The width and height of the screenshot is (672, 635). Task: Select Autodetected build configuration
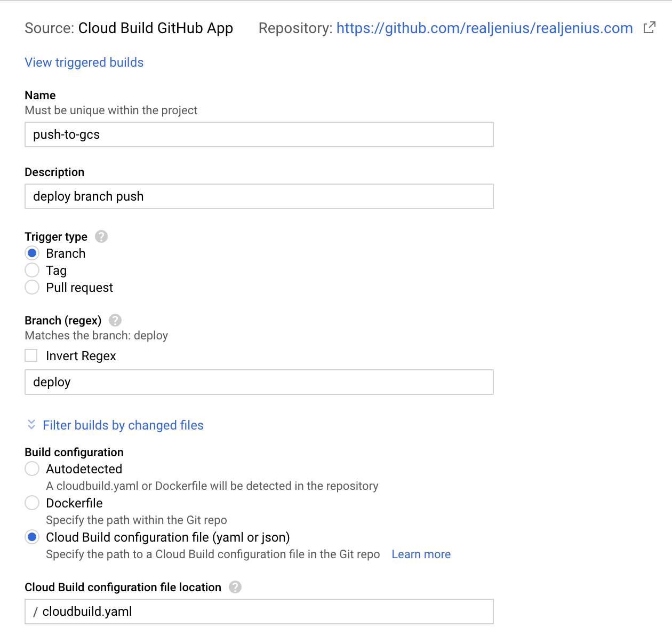pyautogui.click(x=32, y=469)
